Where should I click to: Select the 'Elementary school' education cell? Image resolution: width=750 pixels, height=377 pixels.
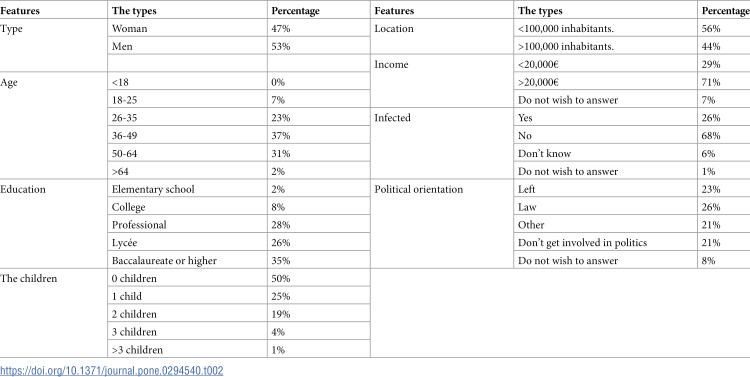click(188, 189)
